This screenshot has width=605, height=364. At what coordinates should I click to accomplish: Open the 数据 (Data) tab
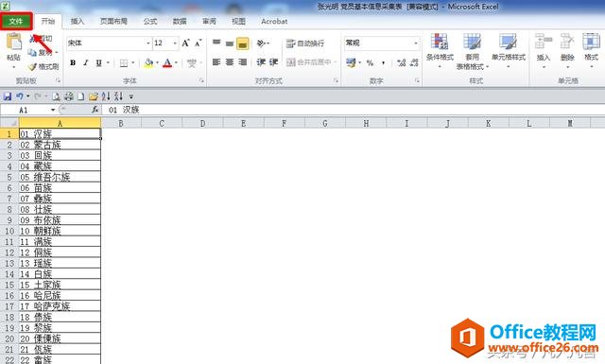[x=180, y=21]
